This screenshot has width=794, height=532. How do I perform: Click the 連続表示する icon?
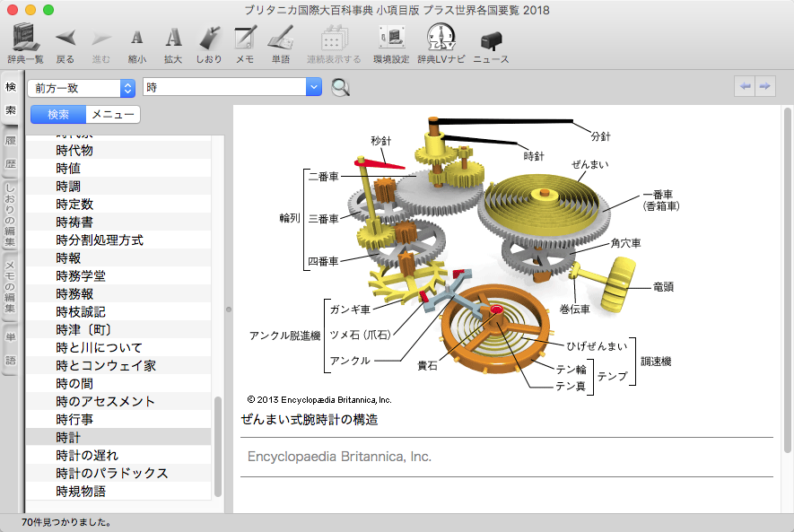coord(334,44)
